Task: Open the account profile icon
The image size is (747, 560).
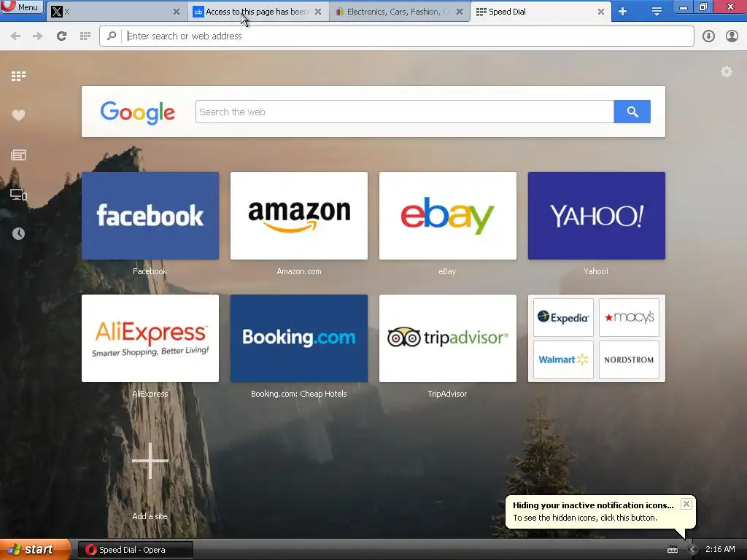Action: (732, 36)
